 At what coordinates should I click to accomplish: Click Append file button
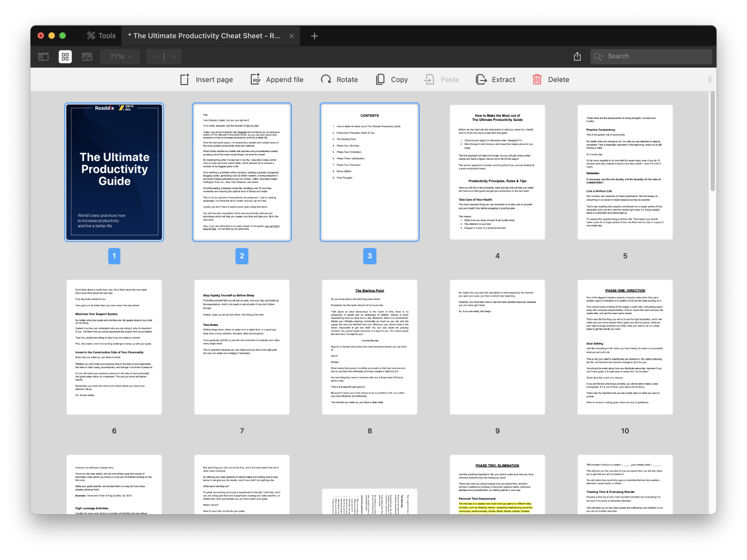pyautogui.click(x=277, y=80)
